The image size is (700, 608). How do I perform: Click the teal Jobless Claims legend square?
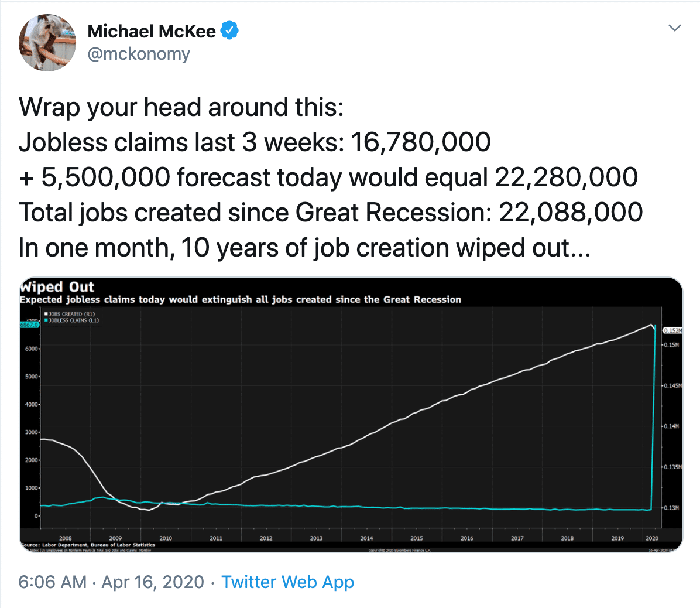click(x=46, y=320)
